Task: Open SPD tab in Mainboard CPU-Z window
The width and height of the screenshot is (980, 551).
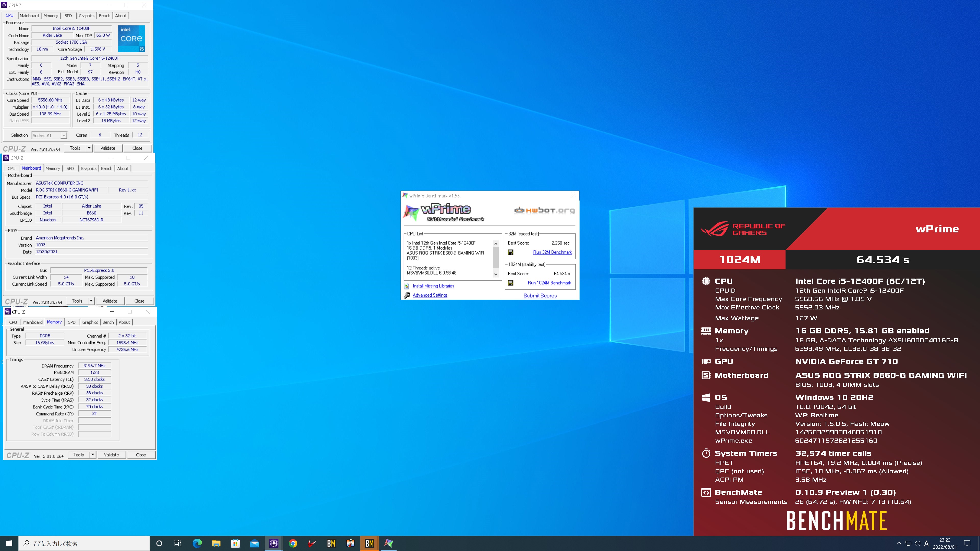Action: (70, 168)
